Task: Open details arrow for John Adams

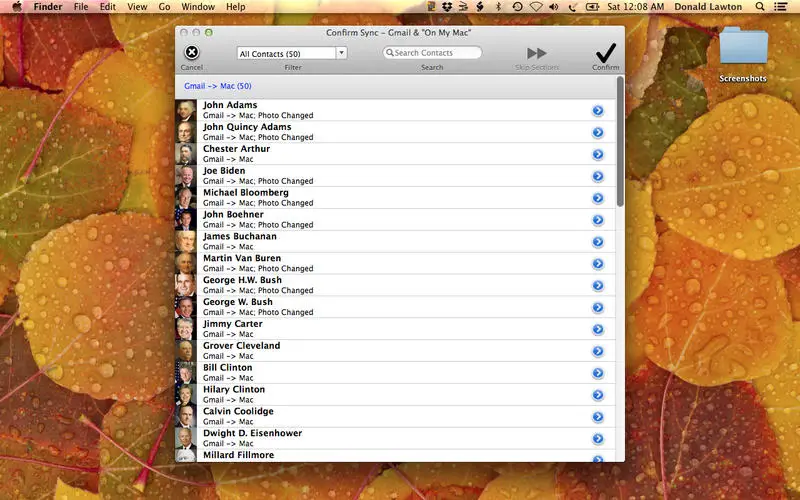Action: coord(598,111)
